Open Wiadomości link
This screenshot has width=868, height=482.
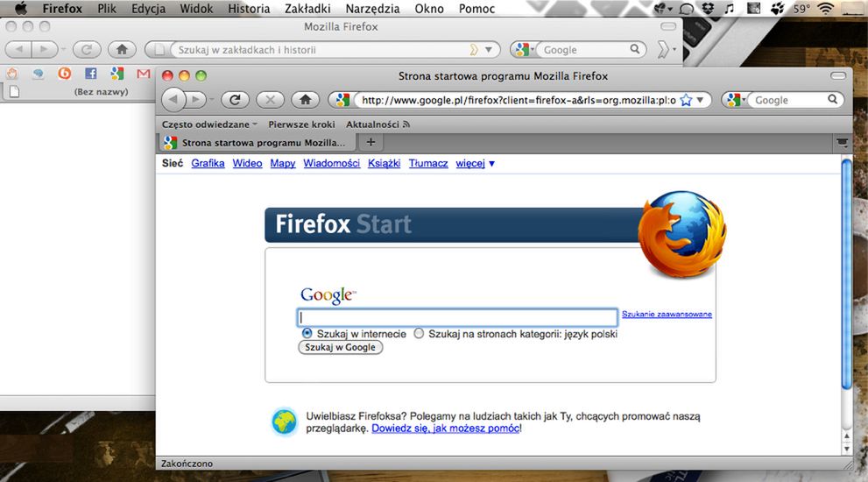(332, 163)
